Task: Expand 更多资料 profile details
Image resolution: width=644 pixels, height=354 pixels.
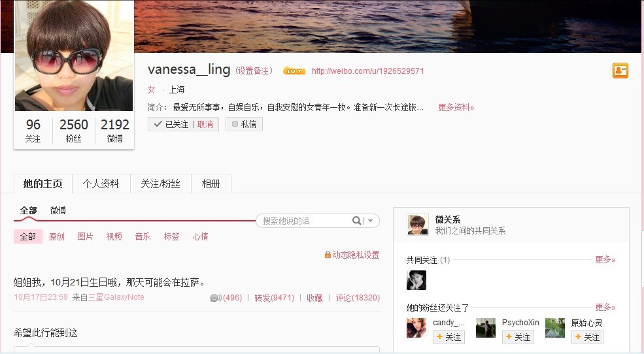Action: point(456,108)
